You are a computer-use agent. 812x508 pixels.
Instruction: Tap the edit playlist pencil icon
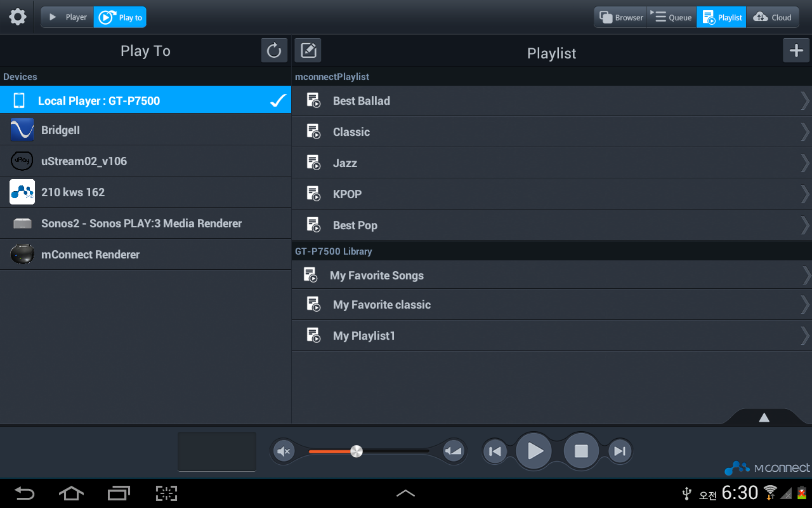[308, 50]
